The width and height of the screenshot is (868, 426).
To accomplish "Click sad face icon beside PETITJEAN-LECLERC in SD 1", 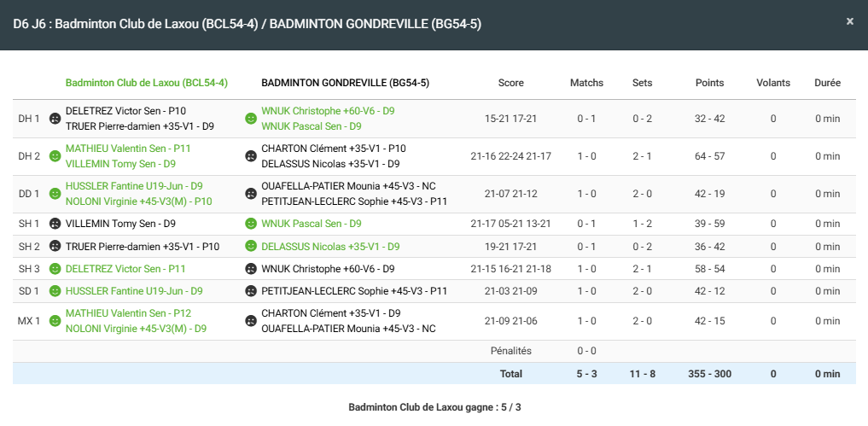I will coord(251,291).
